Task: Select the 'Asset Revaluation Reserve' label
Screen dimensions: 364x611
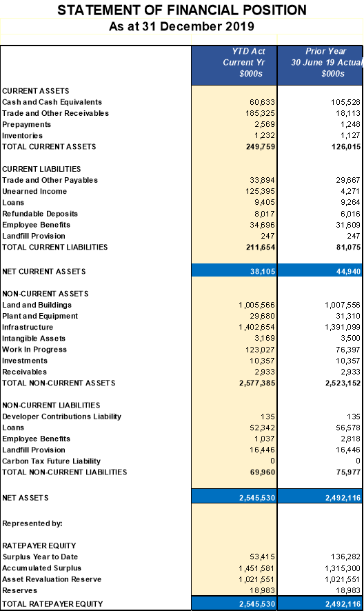Action: (52, 579)
